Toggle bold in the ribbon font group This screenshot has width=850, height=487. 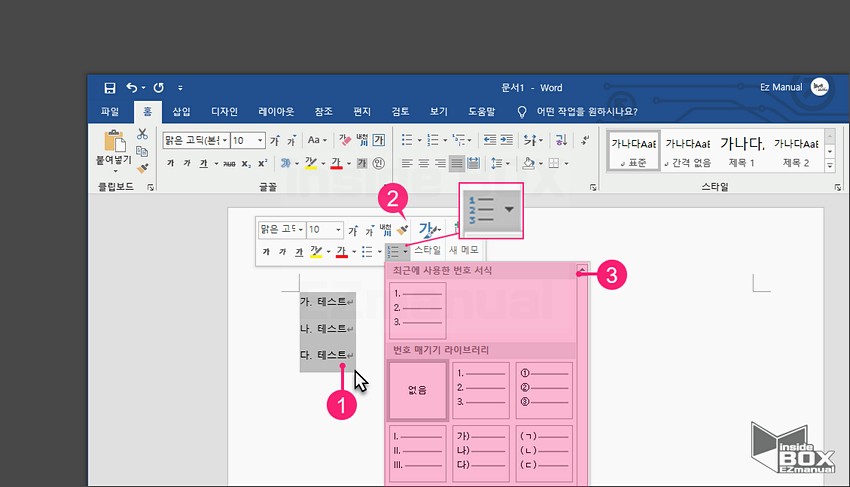[170, 163]
